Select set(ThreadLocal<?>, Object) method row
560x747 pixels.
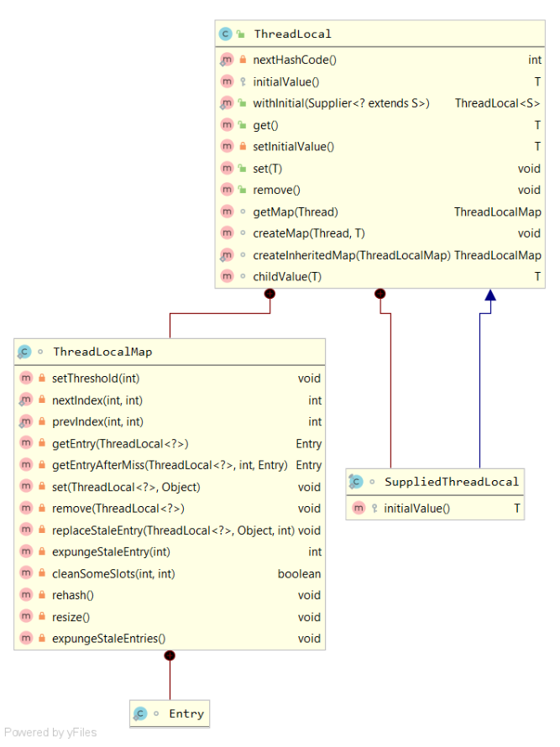click(170, 487)
